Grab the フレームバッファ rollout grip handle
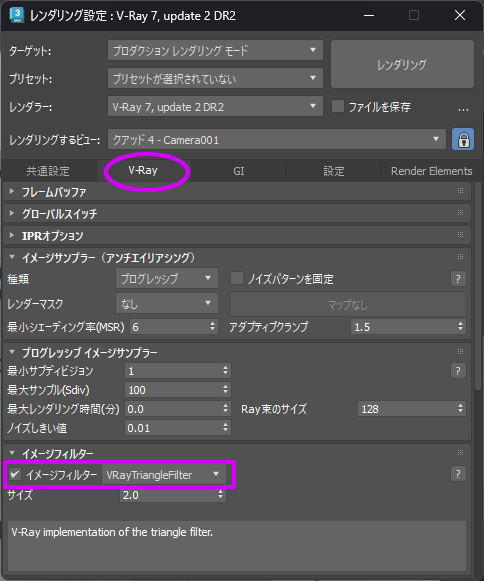The height and width of the screenshot is (581, 484). click(460, 190)
